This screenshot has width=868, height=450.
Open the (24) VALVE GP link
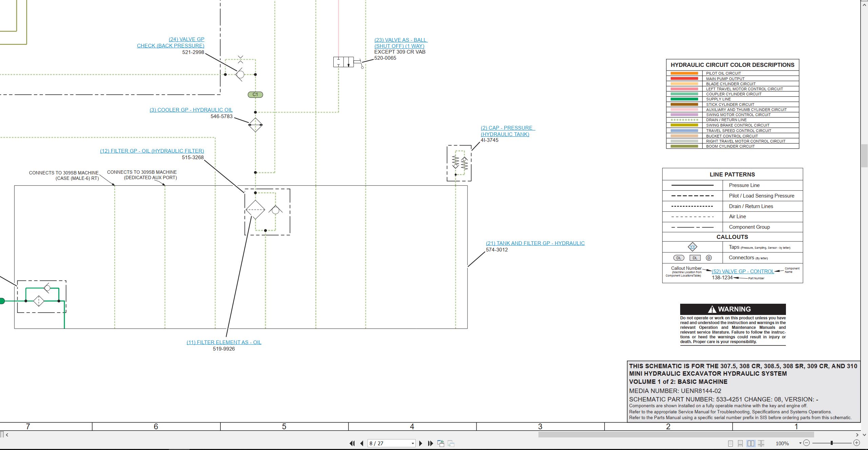point(186,39)
